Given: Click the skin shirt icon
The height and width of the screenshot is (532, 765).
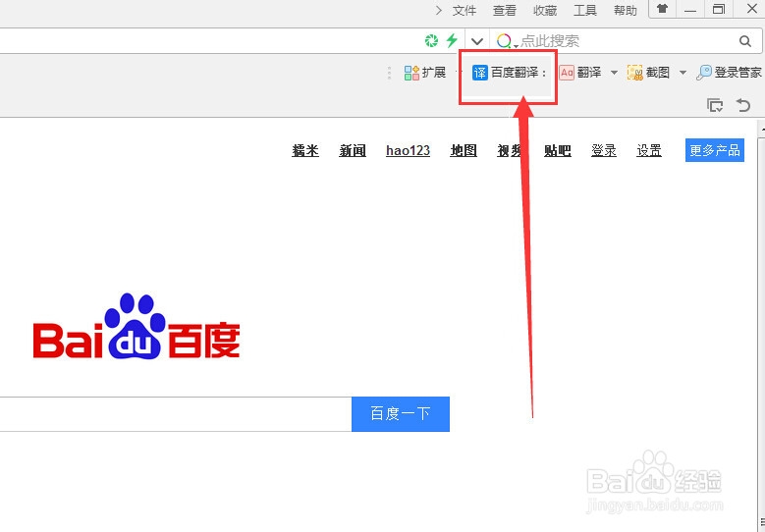Looking at the screenshot, I should click(662, 9).
